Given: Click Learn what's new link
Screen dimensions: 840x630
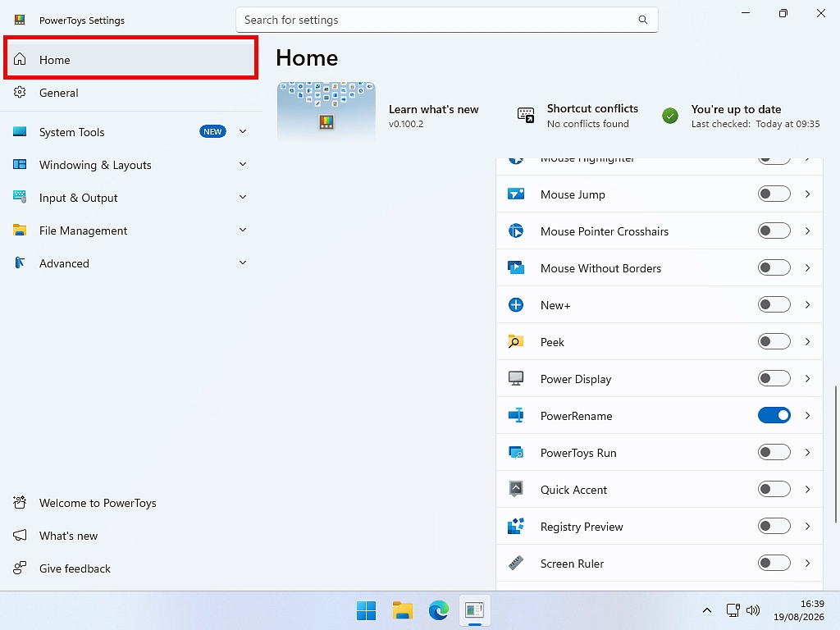Looking at the screenshot, I should (433, 109).
